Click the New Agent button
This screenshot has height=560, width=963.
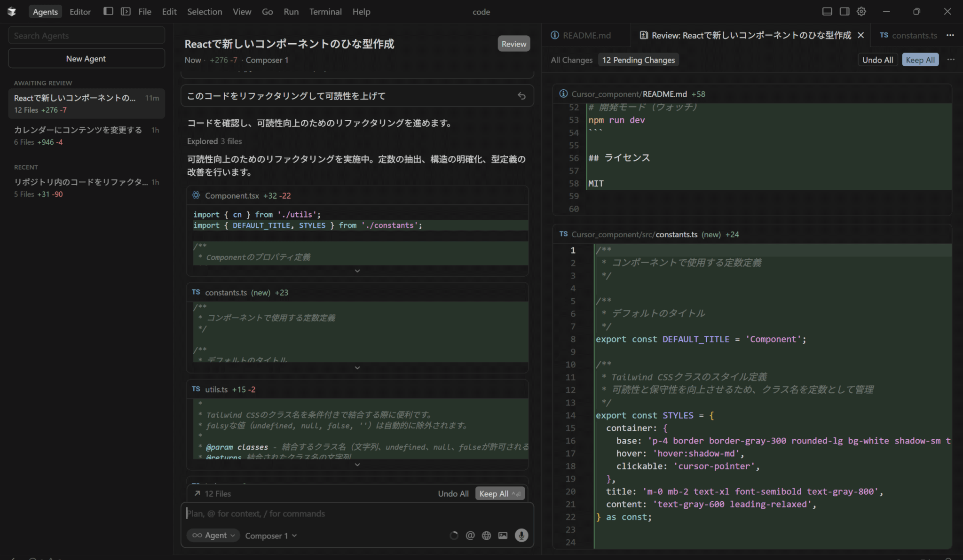tap(86, 59)
